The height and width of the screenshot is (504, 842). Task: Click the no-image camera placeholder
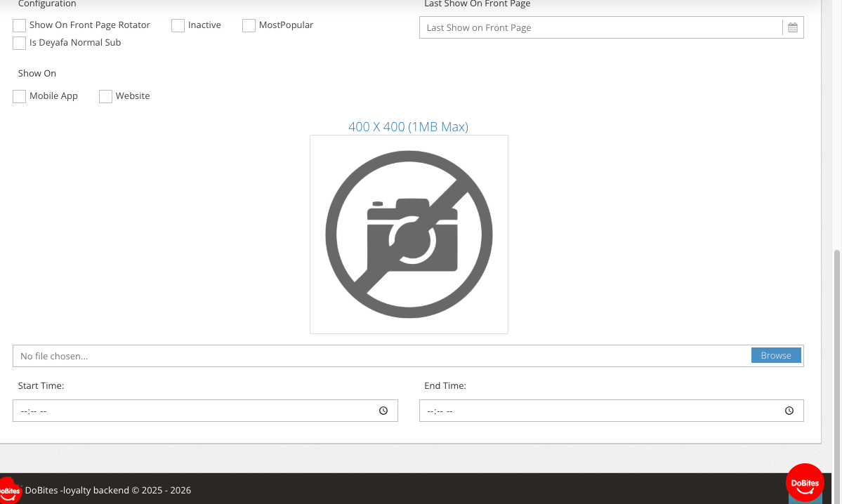tap(409, 234)
